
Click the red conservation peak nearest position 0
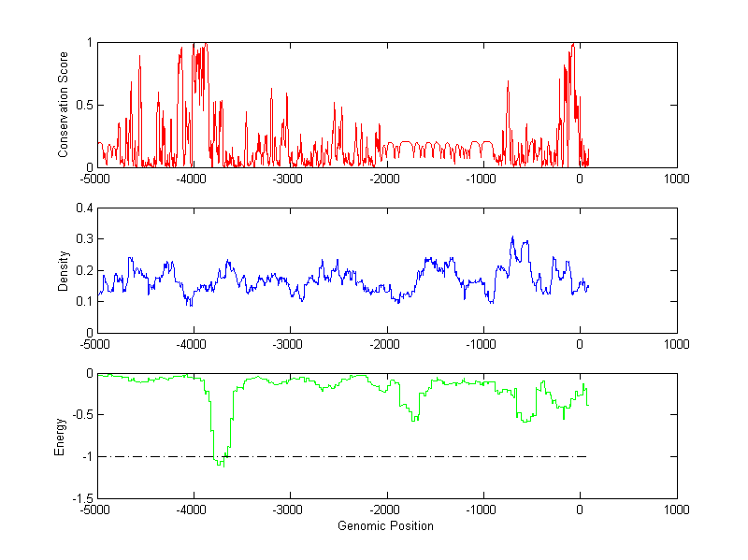tap(572, 45)
